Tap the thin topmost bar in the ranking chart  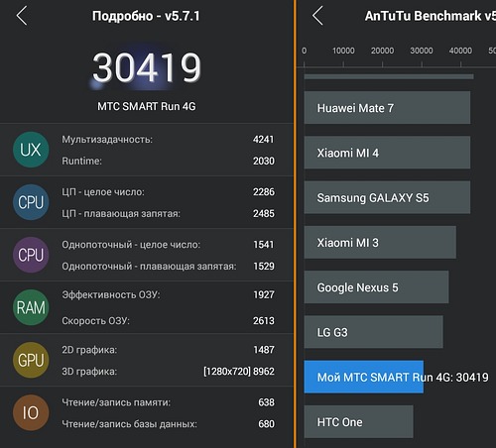[x=389, y=76]
